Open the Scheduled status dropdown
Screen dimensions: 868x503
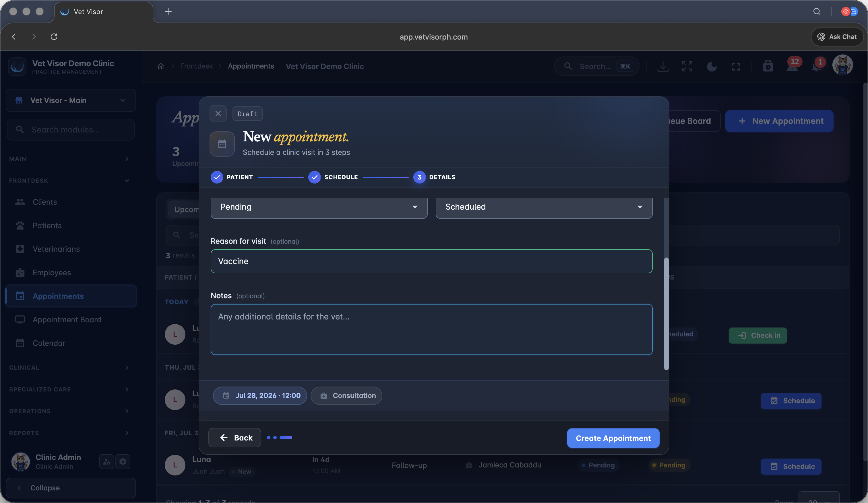(544, 207)
